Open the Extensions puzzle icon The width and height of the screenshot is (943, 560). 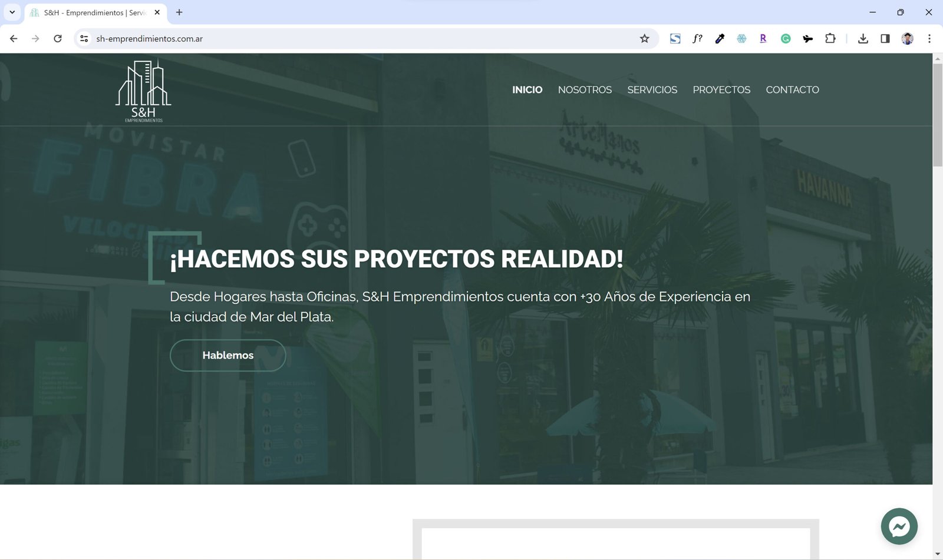pos(830,39)
